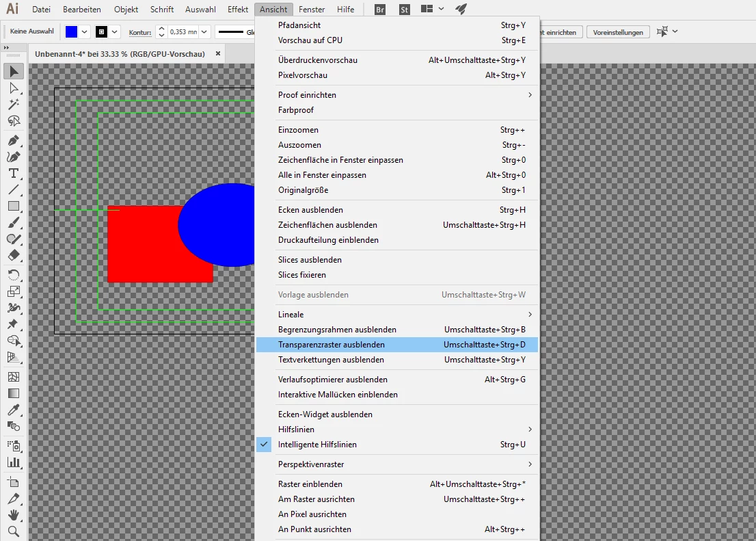
Task: Select the Type tool
Action: point(14,173)
